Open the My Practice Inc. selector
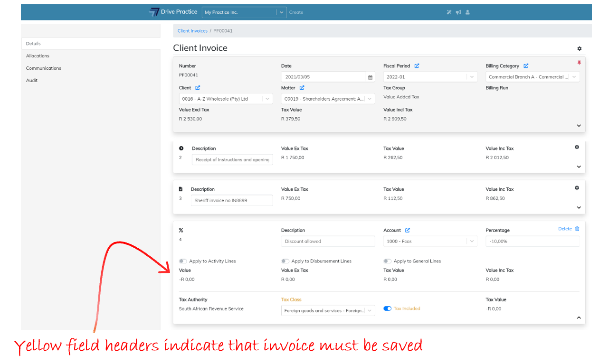599x364 pixels. pyautogui.click(x=244, y=12)
